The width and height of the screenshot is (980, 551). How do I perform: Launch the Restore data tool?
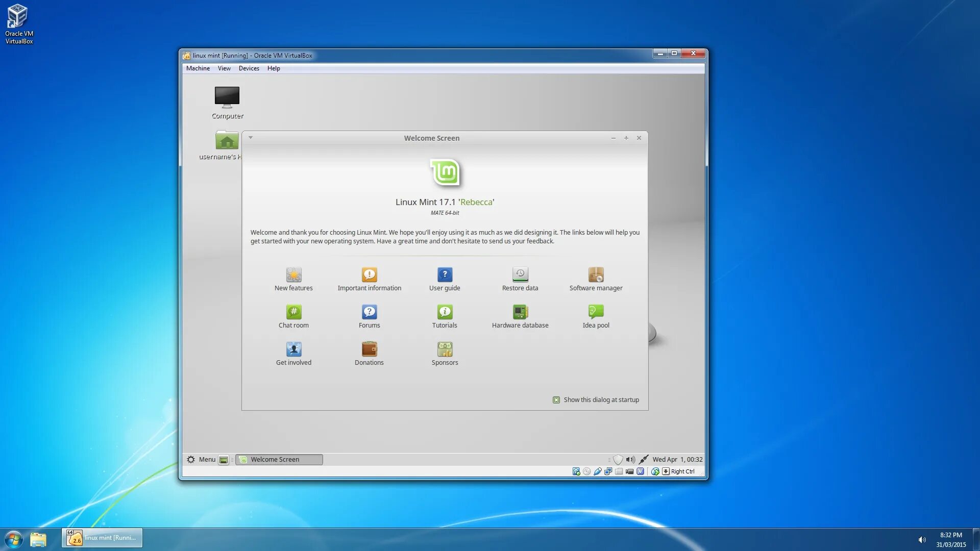(x=520, y=280)
